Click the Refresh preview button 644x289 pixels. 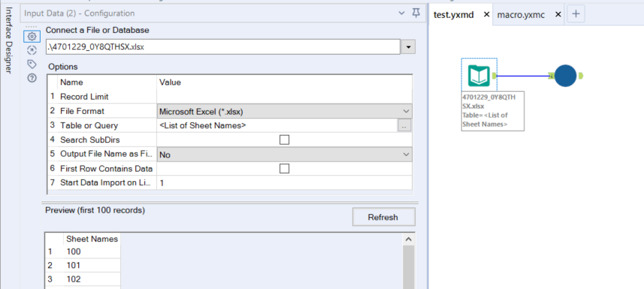point(383,217)
